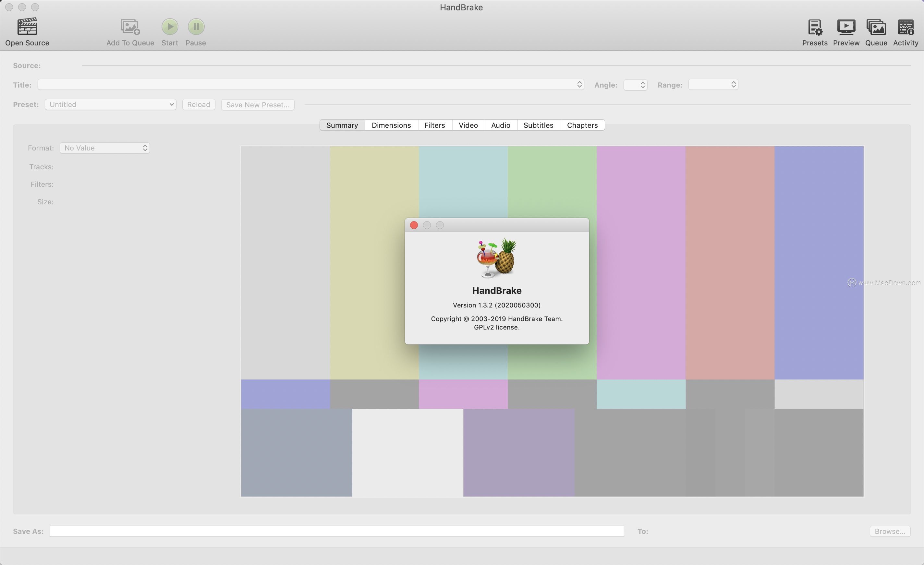Click the Browse destination button
Screen dimensions: 924x565
[890, 531]
